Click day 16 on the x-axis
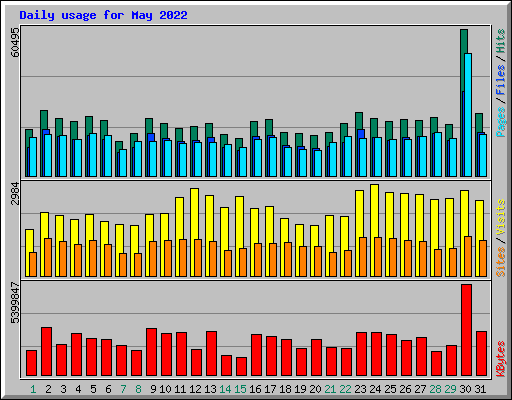The height and width of the screenshot is (400, 512). pyautogui.click(x=255, y=389)
